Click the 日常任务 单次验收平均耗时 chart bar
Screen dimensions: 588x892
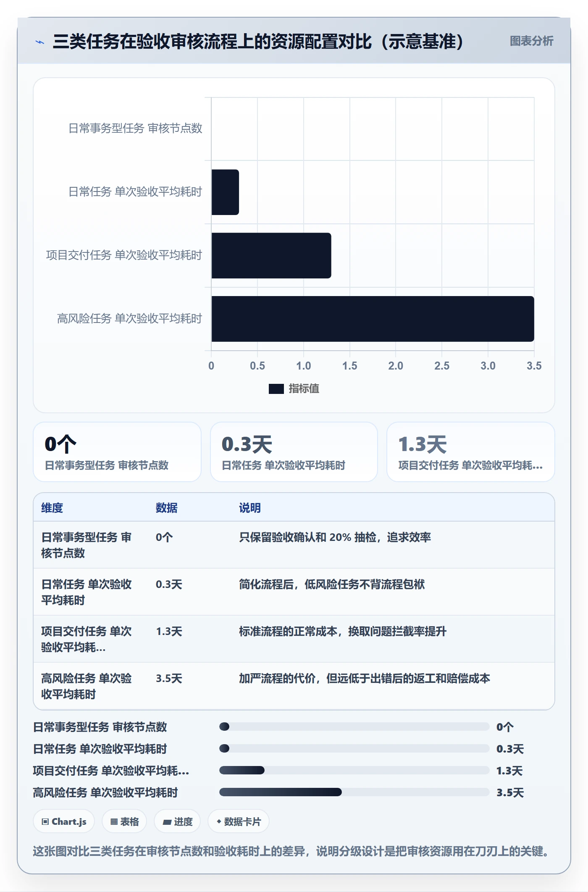225,192
